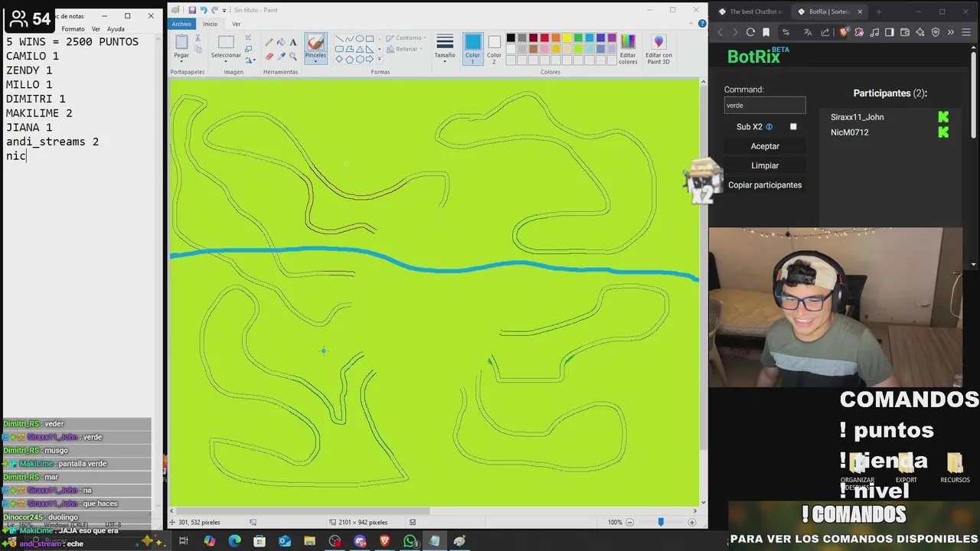
Task: Open Ver menu in Notepad
Action: pyautogui.click(x=96, y=29)
